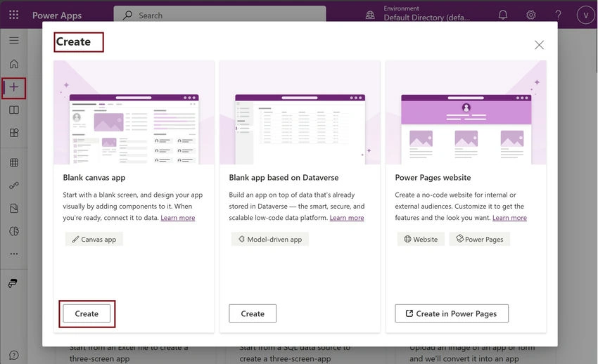Open the notifications bell
Viewport: 598px width, 364px height.
pos(503,15)
